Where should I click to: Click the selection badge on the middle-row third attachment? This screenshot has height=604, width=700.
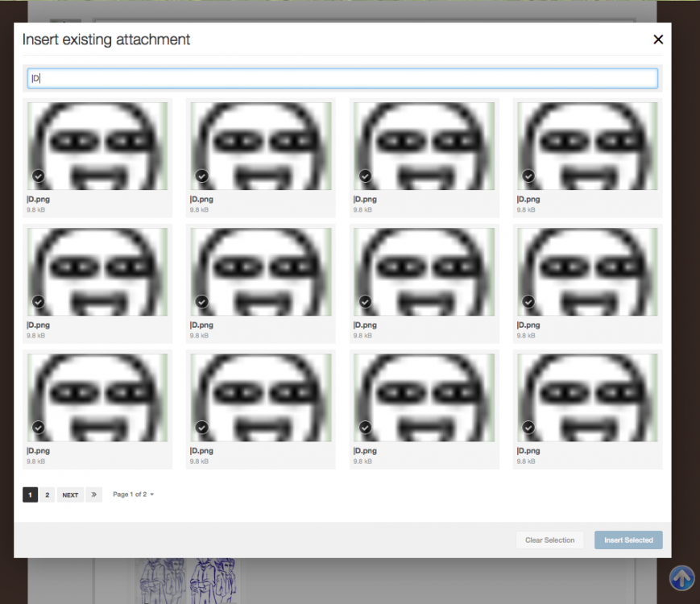pyautogui.click(x=365, y=301)
